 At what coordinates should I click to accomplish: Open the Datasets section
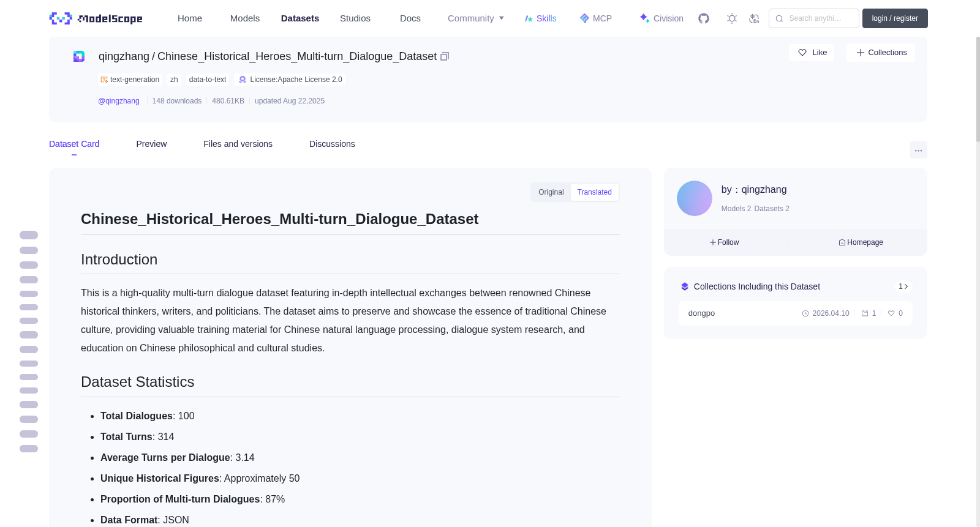tap(300, 18)
